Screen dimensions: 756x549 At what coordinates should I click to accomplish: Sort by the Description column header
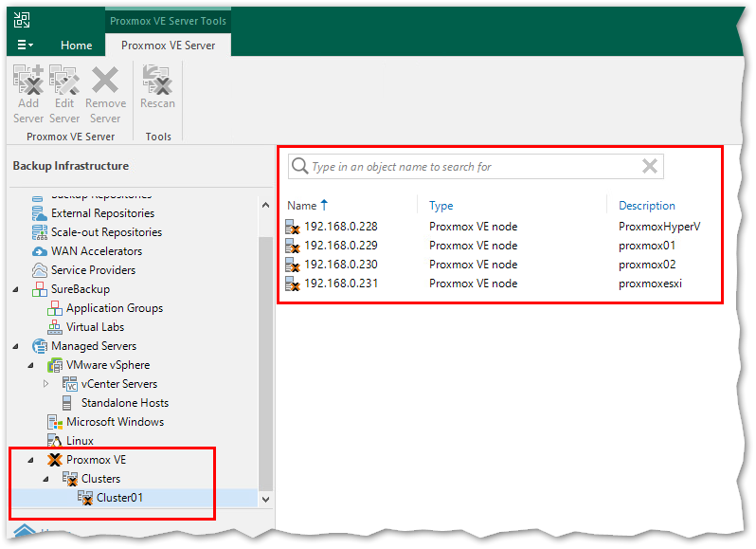(647, 206)
